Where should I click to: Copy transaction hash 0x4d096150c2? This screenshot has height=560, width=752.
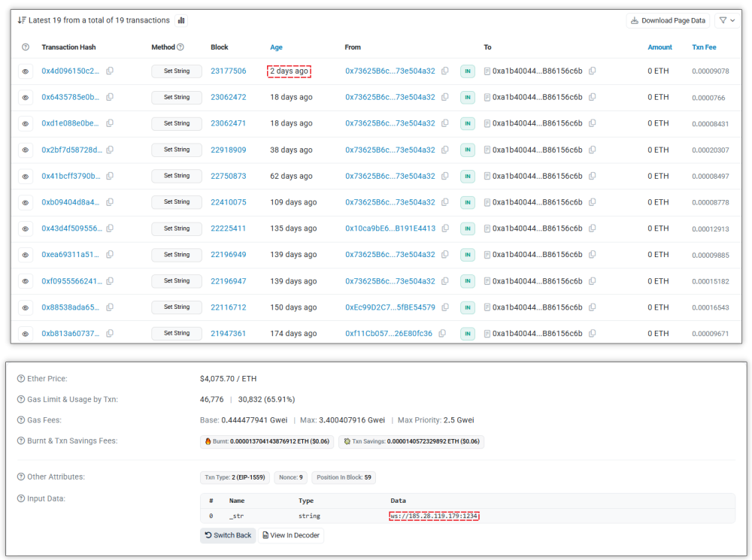click(110, 71)
